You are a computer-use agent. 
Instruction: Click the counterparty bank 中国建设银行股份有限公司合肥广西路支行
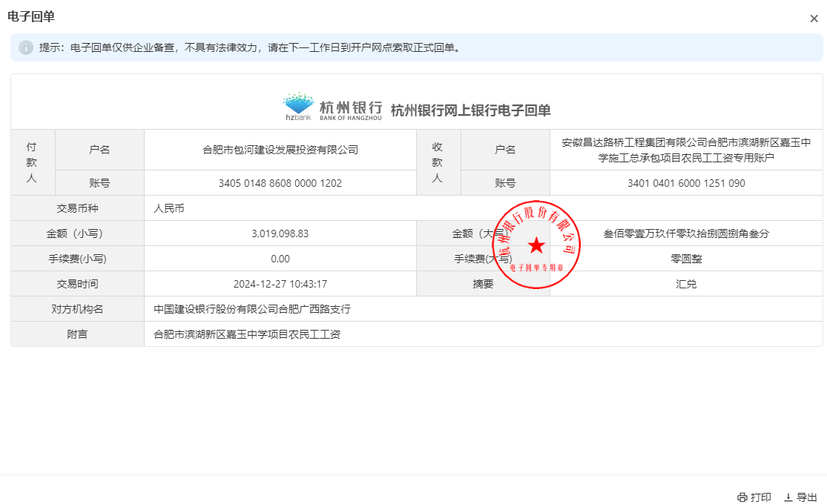tap(252, 309)
